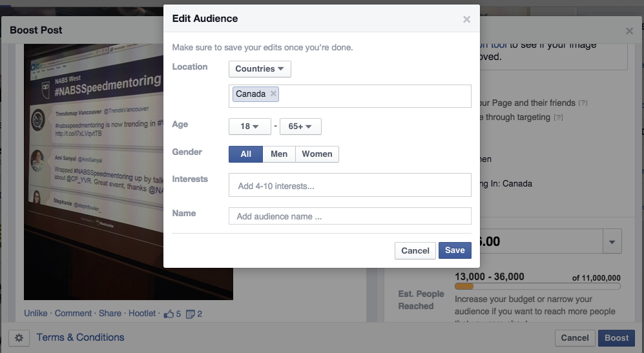
Task: Open the minimum age 18 dropdown
Action: click(250, 126)
